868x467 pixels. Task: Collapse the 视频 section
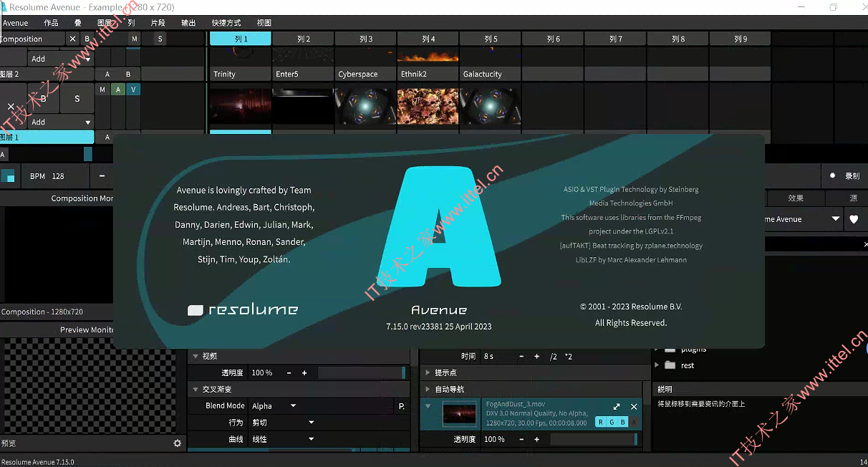[x=196, y=356]
